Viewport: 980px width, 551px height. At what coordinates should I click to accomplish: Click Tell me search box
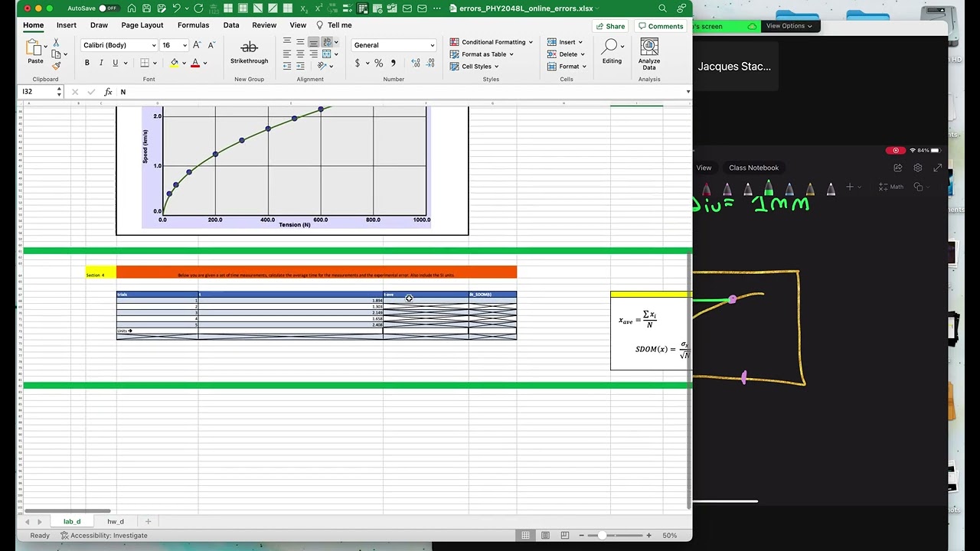[335, 25]
